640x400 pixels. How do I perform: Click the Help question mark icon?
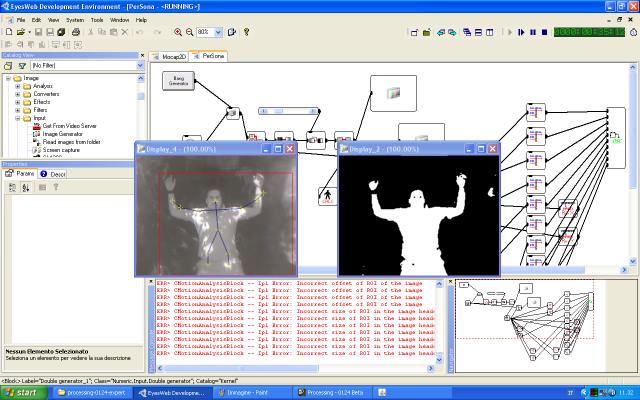coord(246,32)
